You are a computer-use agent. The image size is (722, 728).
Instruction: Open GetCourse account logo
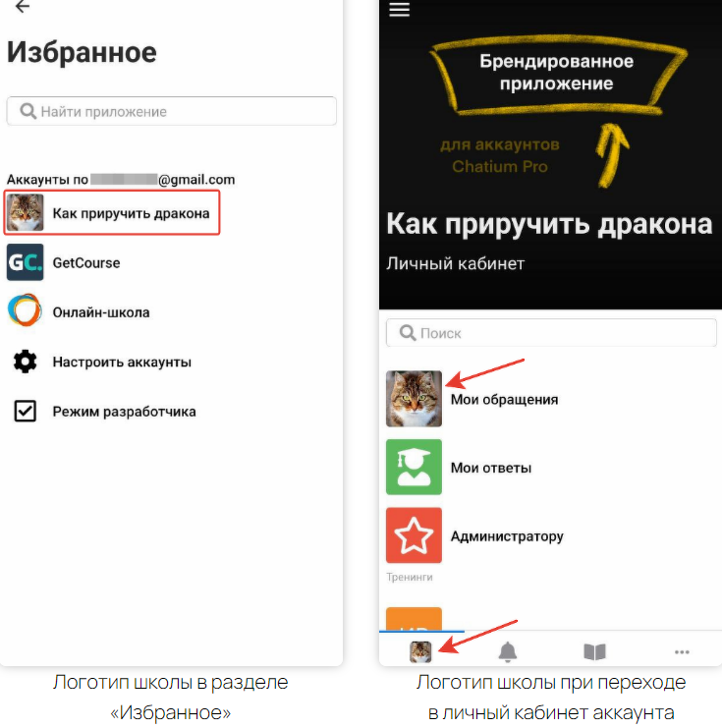pyautogui.click(x=26, y=262)
